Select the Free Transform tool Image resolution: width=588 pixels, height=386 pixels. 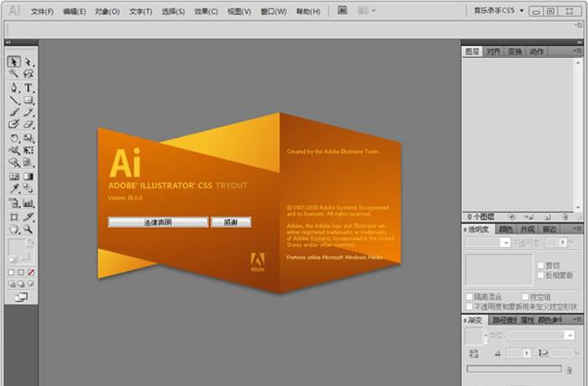pyautogui.click(x=29, y=151)
